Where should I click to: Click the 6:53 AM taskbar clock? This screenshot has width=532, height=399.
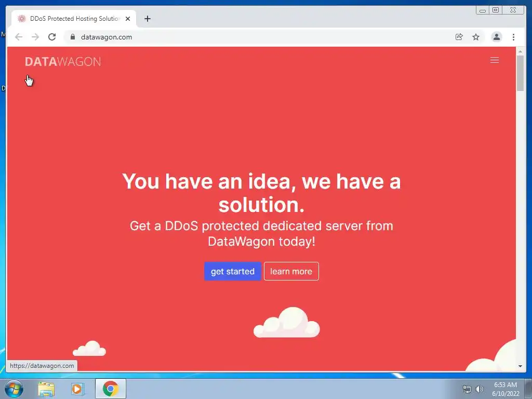coord(506,389)
